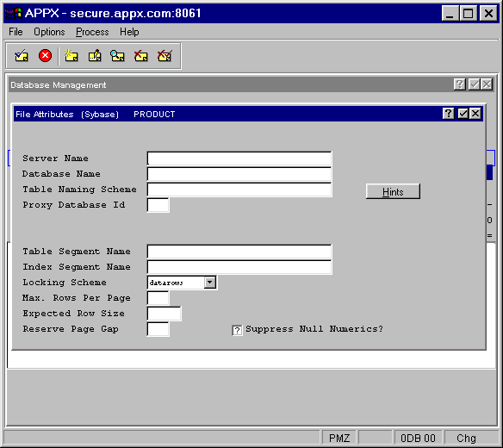Click the PRODUCT title text
The width and height of the screenshot is (503, 448).
click(x=154, y=115)
